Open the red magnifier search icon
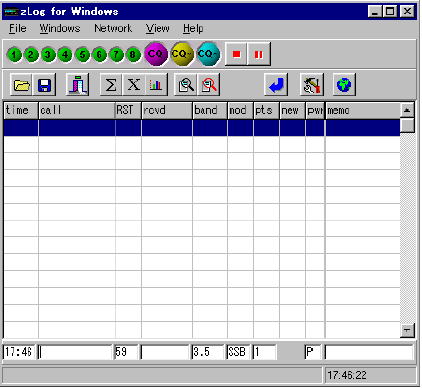Image resolution: width=422 pixels, height=388 pixels. 209,85
